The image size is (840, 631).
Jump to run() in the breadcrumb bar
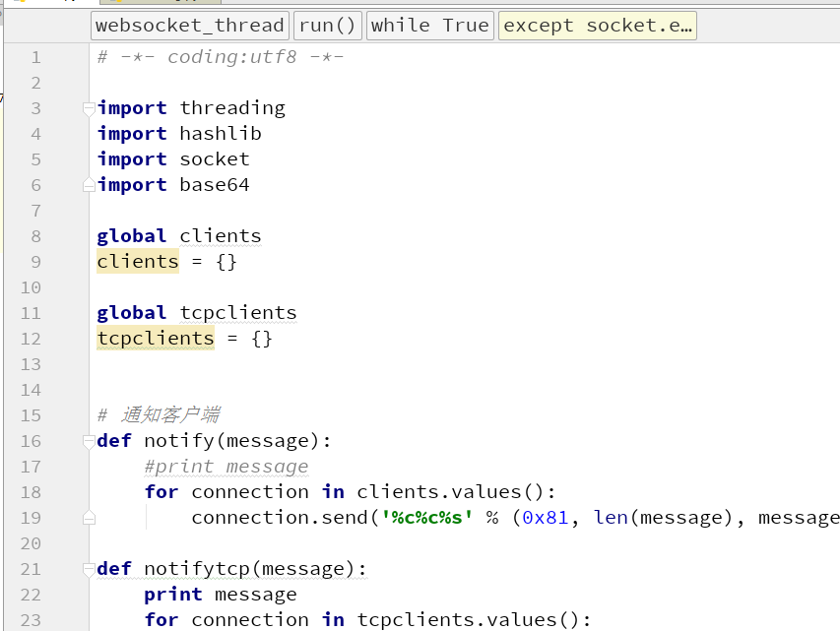pyautogui.click(x=327, y=26)
